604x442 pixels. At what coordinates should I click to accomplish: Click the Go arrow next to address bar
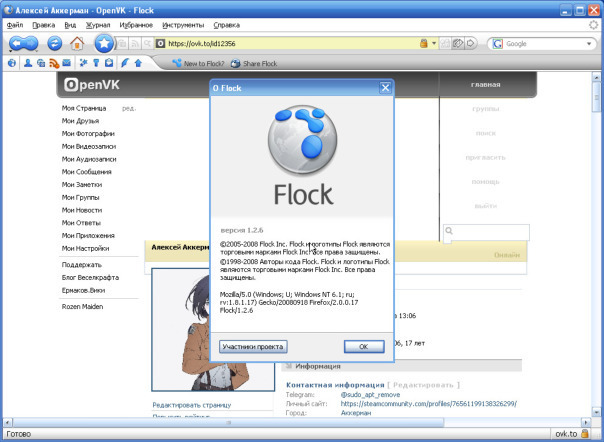[x=470, y=43]
